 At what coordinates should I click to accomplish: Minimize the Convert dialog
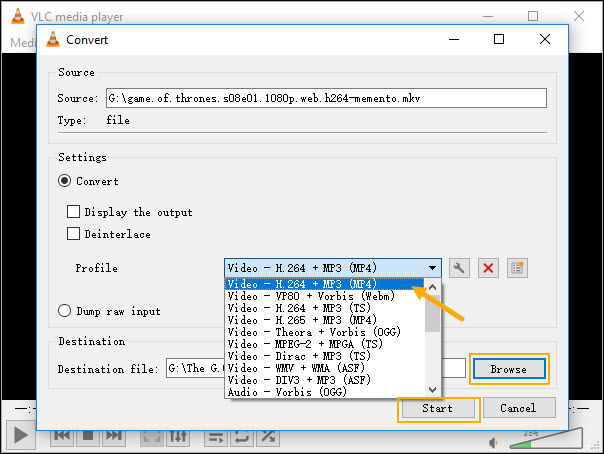[x=454, y=39]
